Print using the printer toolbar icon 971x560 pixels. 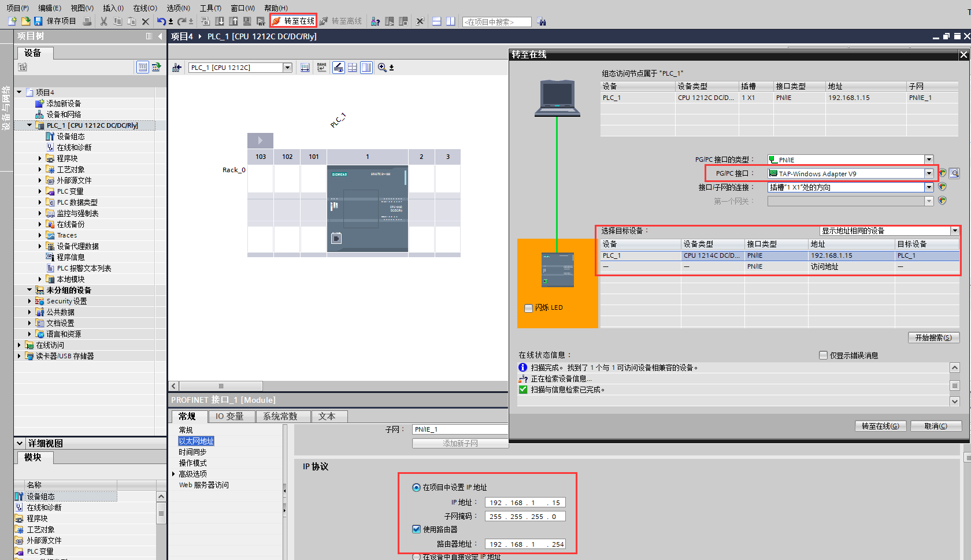[87, 21]
